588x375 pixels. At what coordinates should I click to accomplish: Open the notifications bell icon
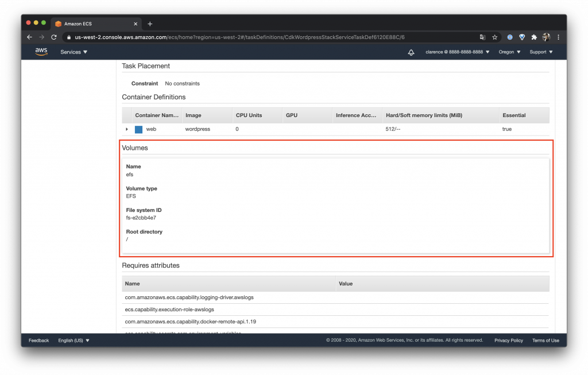(x=411, y=52)
